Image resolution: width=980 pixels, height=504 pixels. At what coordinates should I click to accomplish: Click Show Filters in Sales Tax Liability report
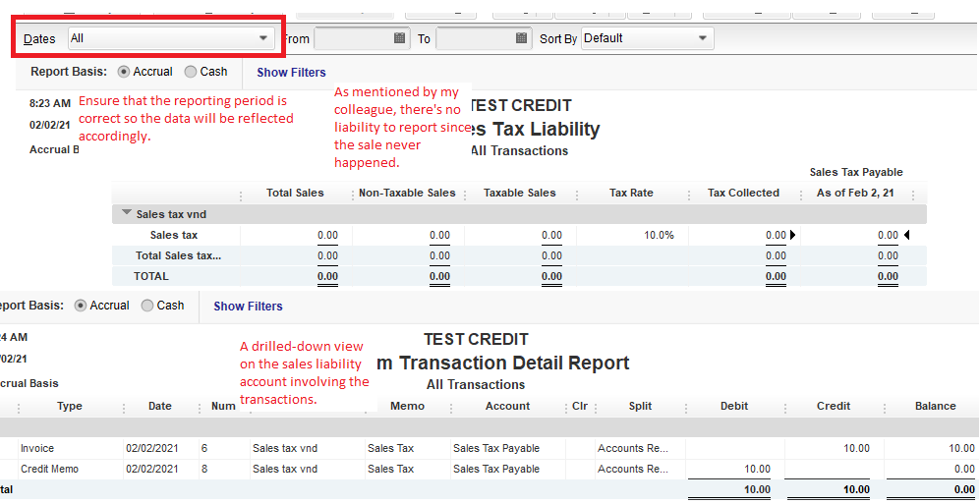tap(291, 73)
